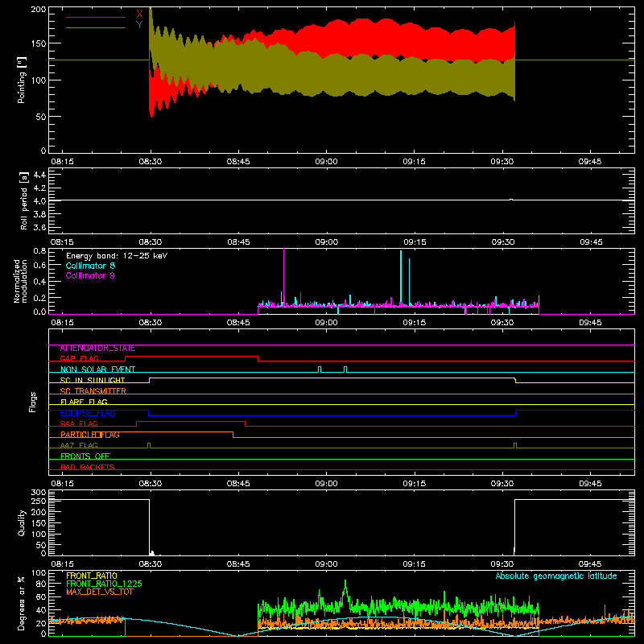Click the "Degrees or %" axis title
This screenshot has width=644, height=644.
click(22, 603)
